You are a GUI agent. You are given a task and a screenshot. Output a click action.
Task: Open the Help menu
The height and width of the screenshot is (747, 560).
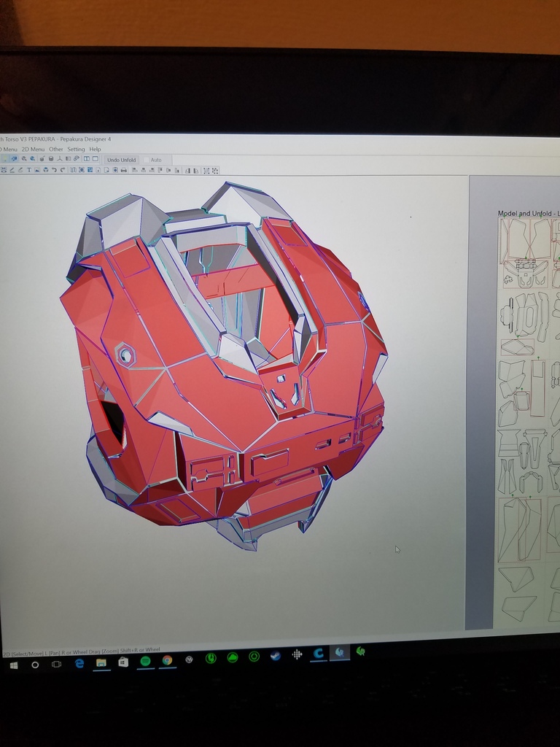(x=96, y=149)
